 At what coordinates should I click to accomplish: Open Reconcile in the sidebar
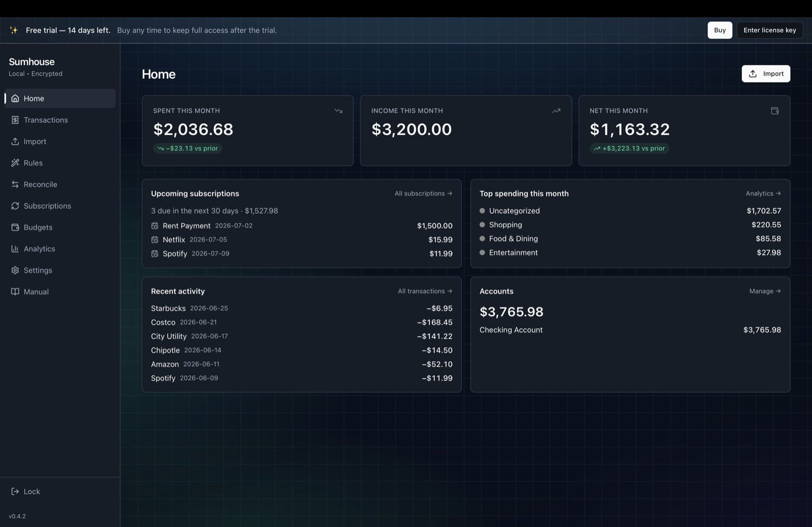[60, 184]
